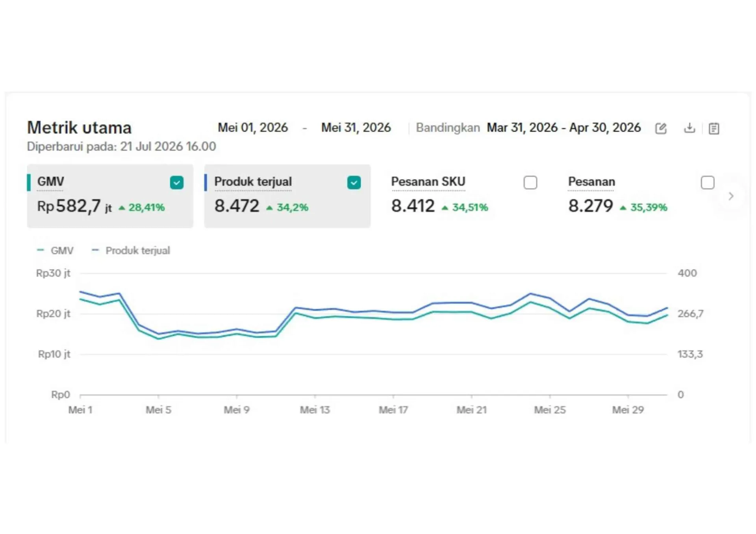
Task: Enable the Pesanan checkbox
Action: tap(708, 183)
